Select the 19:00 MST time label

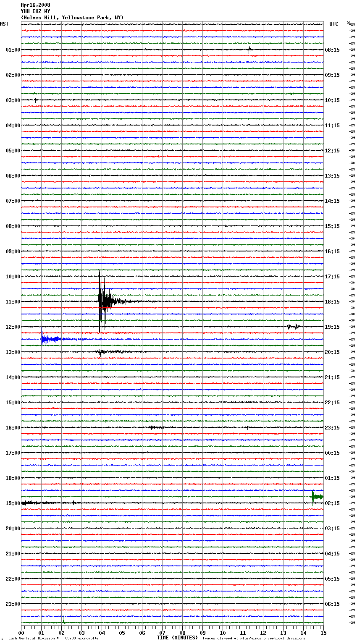coord(13,503)
